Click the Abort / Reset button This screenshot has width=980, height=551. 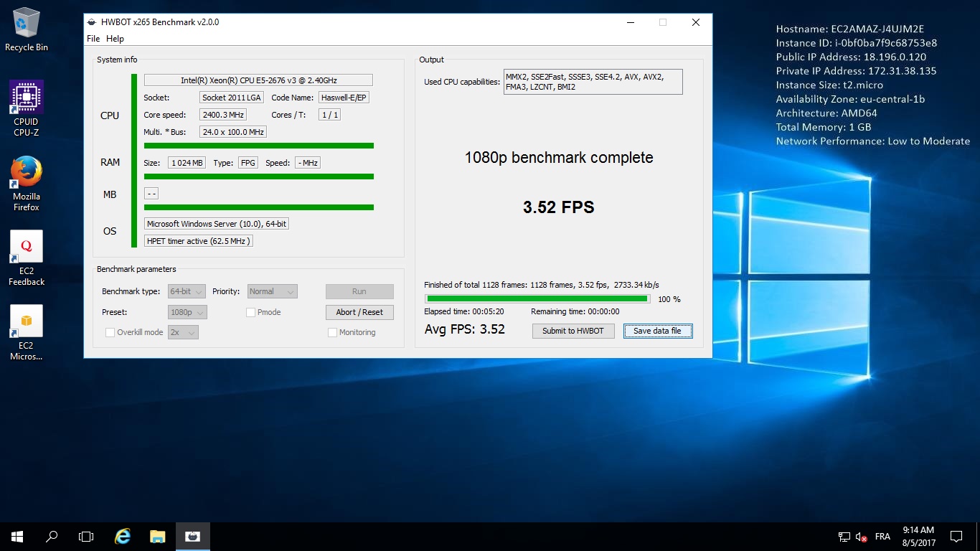[359, 312]
